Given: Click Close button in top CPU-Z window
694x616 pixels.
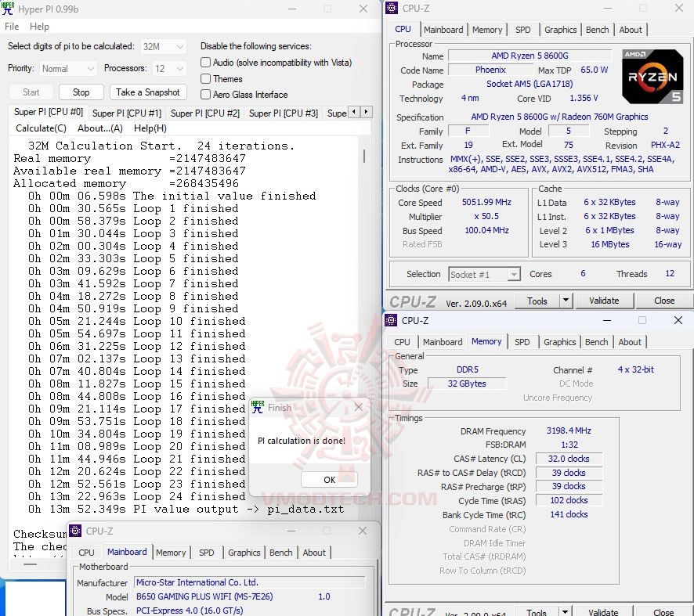Looking at the screenshot, I should pos(664,301).
